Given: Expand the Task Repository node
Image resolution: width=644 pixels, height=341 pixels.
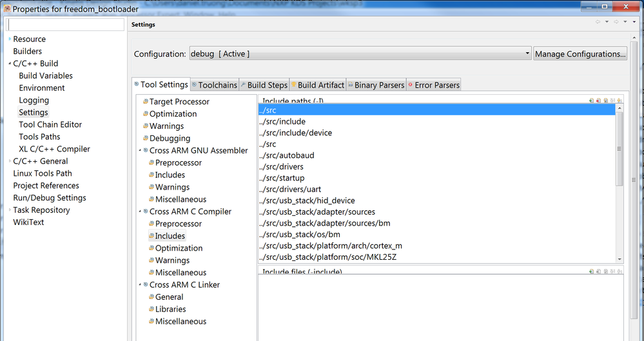Looking at the screenshot, I should coord(10,210).
